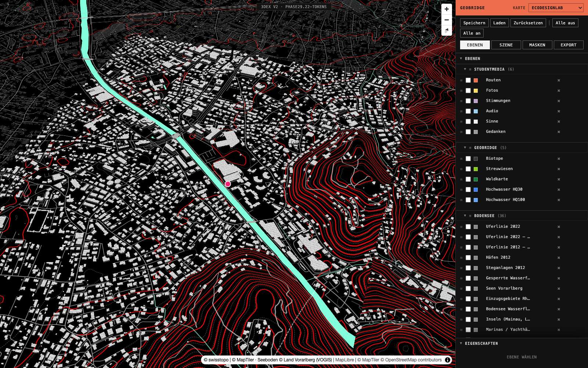Click the Speichern button
Viewport: 588px width, 368px height.
[474, 23]
